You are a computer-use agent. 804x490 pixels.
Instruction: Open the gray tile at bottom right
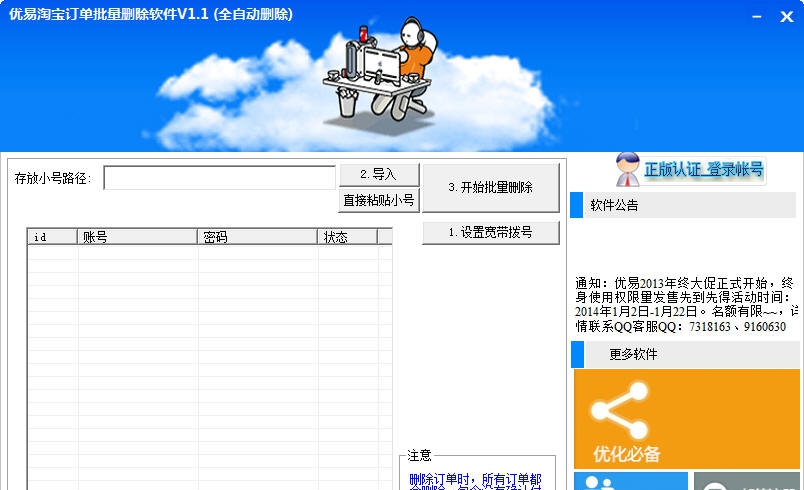[x=747, y=481]
